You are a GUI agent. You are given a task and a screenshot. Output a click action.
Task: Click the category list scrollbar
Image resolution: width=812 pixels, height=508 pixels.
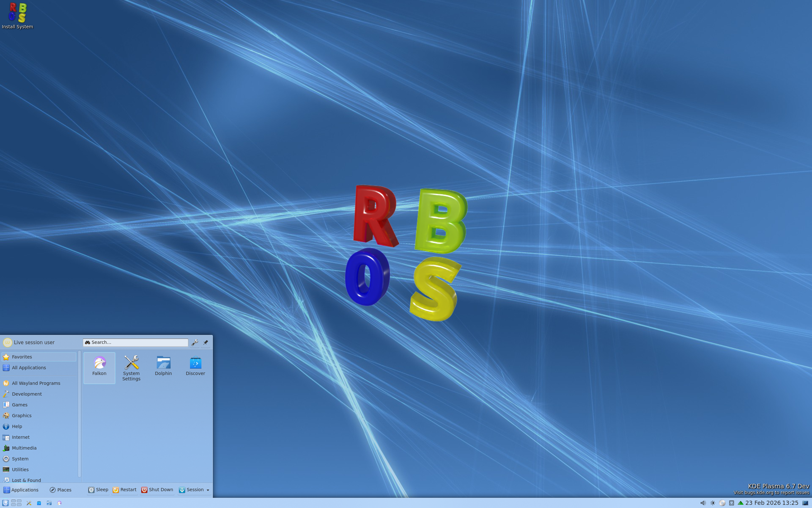[x=79, y=414]
